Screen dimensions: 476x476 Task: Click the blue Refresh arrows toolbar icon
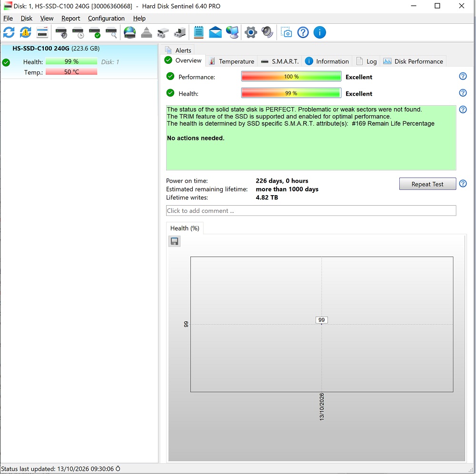point(9,32)
